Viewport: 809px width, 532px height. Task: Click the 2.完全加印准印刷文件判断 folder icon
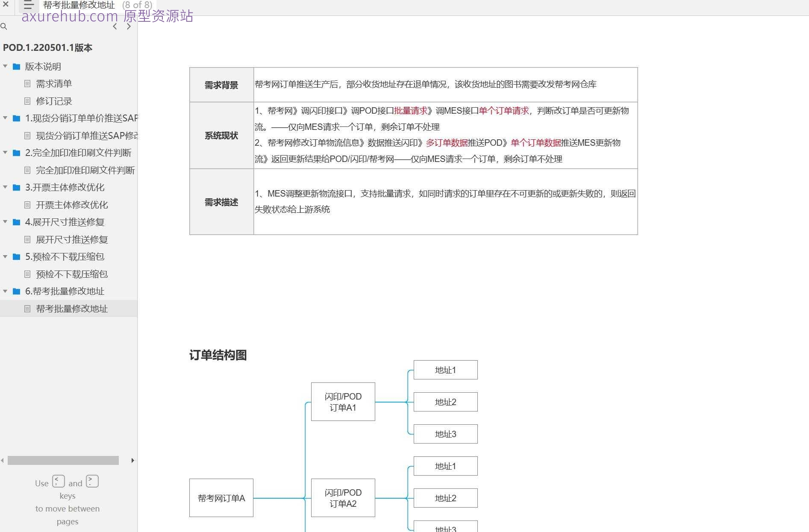17,153
